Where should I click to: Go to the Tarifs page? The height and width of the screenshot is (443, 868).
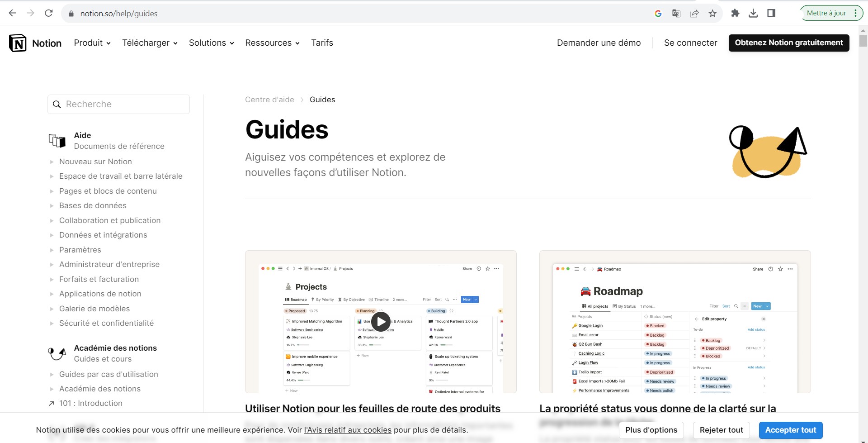coord(322,43)
